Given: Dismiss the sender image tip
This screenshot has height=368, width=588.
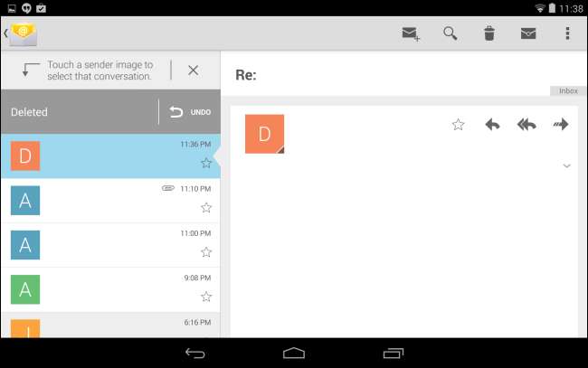Looking at the screenshot, I should point(193,71).
